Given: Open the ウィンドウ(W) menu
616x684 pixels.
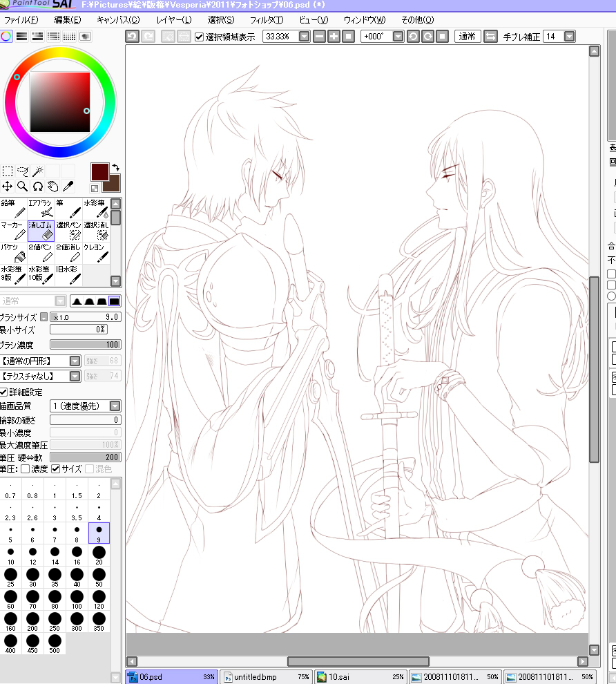Looking at the screenshot, I should pos(365,20).
